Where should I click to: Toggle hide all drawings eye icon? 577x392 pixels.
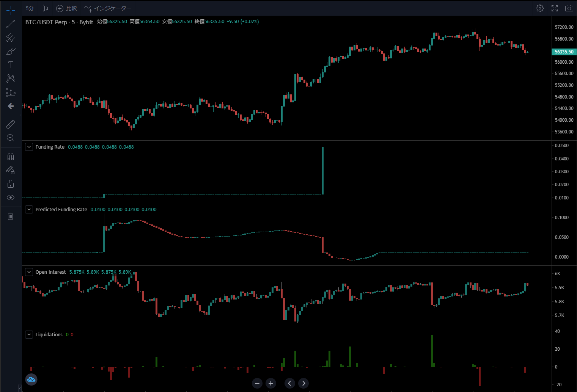point(11,198)
